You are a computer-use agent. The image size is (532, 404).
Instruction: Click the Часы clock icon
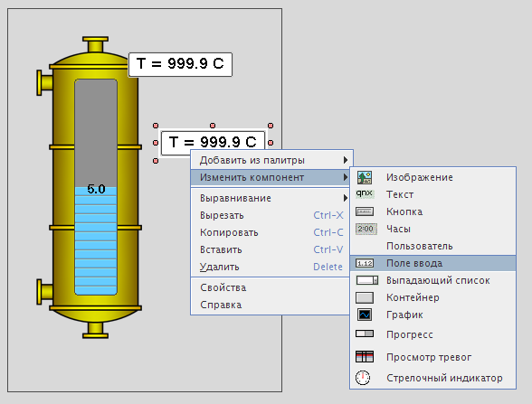[x=366, y=229]
